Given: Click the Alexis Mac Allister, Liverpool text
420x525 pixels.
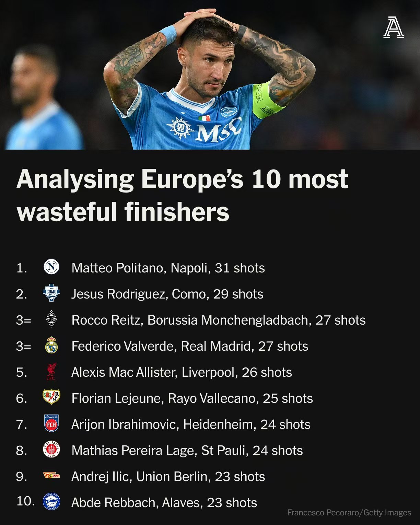Looking at the screenshot, I should click(182, 372).
